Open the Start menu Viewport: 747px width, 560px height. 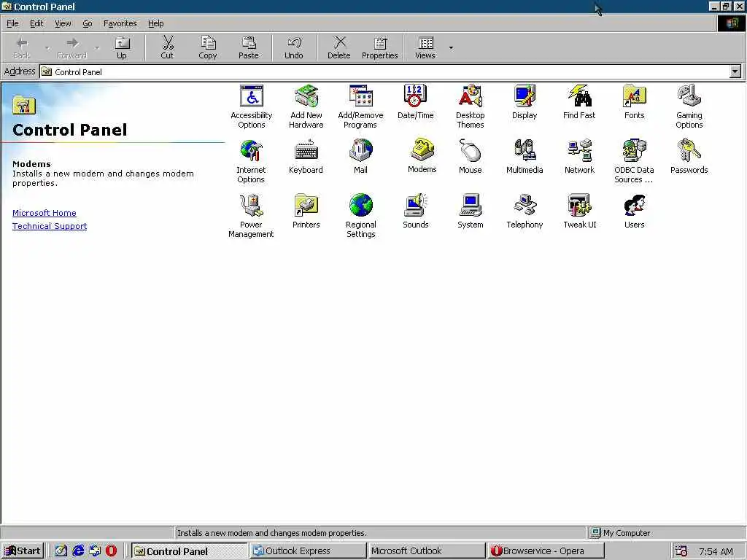(23, 551)
